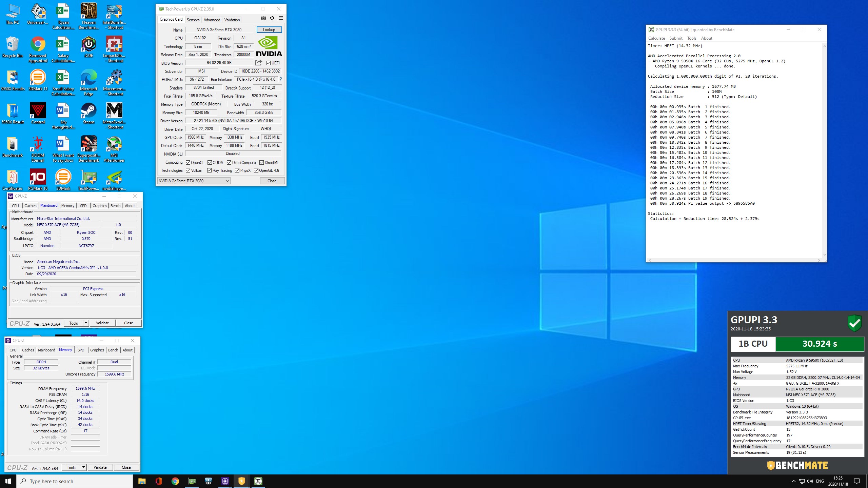
Task: Open the notification center icon
Action: click(857, 481)
